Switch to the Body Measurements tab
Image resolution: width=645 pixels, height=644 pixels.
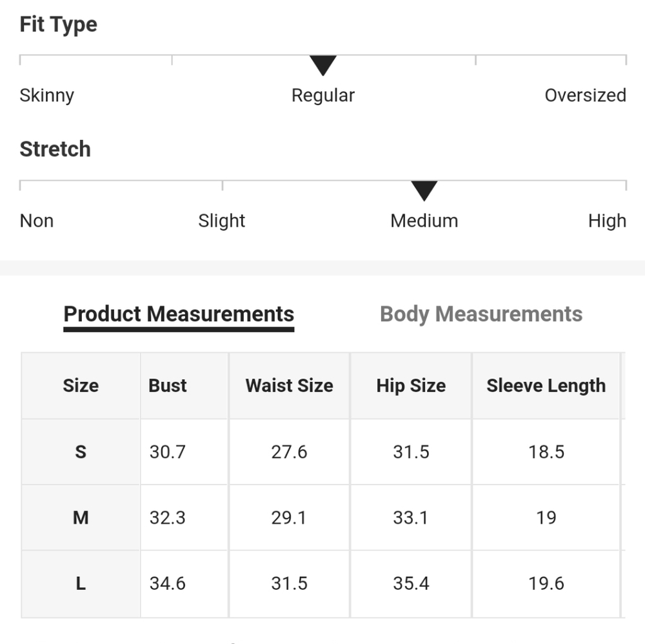(x=481, y=314)
